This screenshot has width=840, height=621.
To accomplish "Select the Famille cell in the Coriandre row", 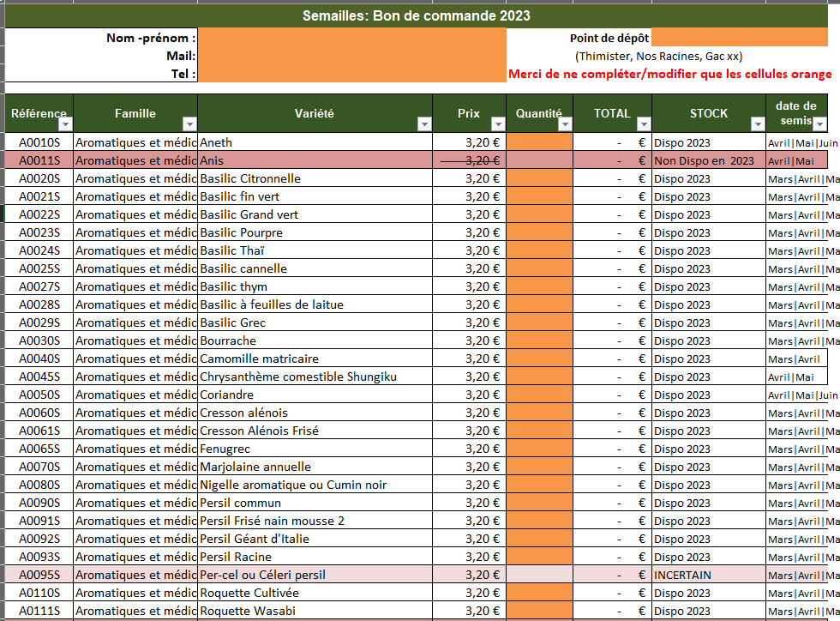I will [135, 395].
